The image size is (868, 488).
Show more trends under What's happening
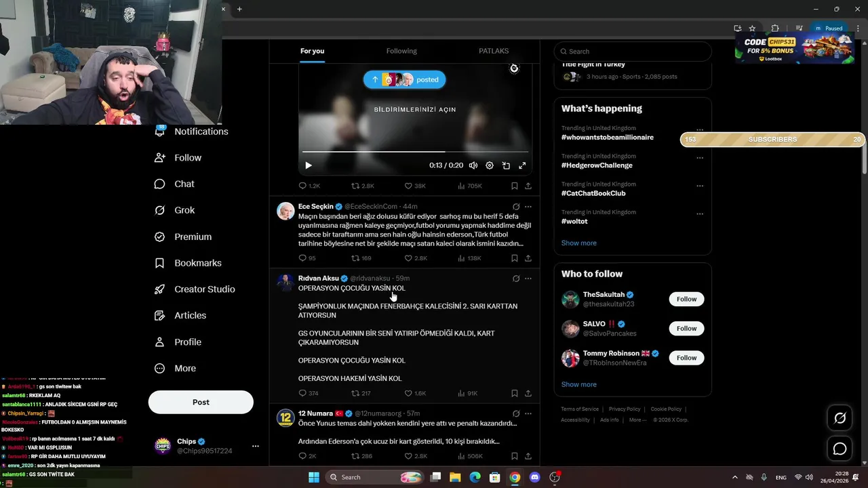pyautogui.click(x=579, y=243)
